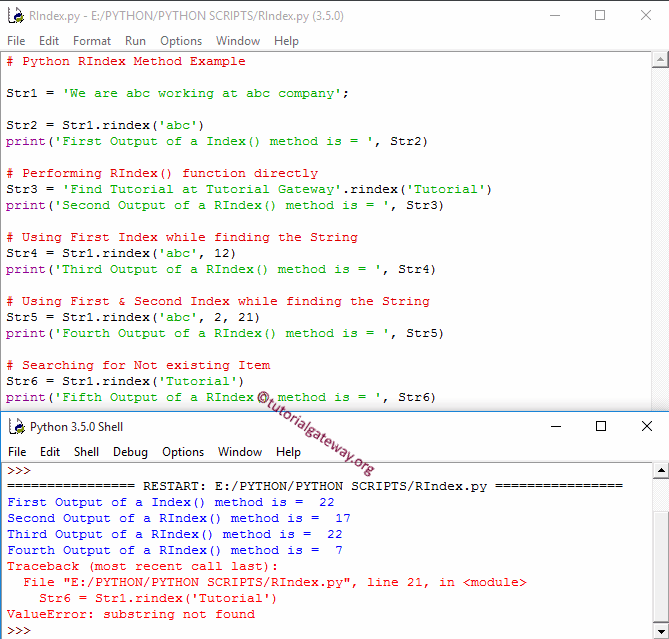669x639 pixels.
Task: Click 'Traceback (most recent call last):' line
Action: [x=143, y=566]
